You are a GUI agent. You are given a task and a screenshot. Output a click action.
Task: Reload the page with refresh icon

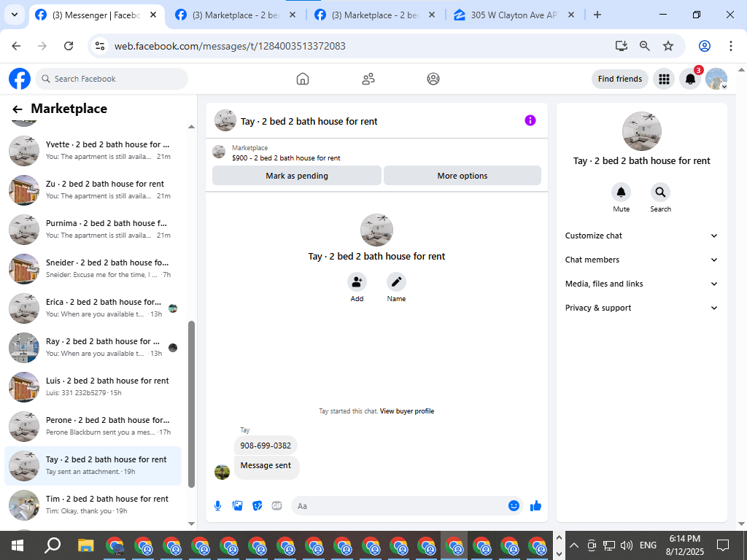(x=69, y=46)
